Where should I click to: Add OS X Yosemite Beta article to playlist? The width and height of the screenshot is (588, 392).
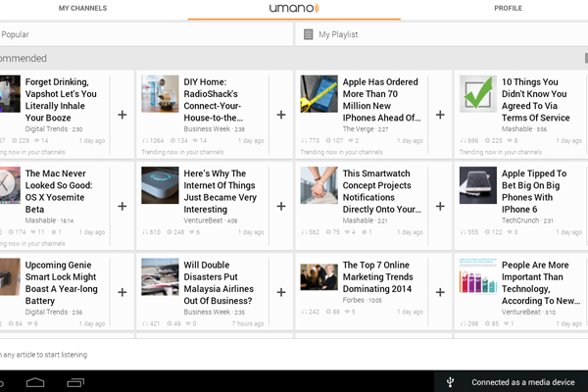point(122,207)
